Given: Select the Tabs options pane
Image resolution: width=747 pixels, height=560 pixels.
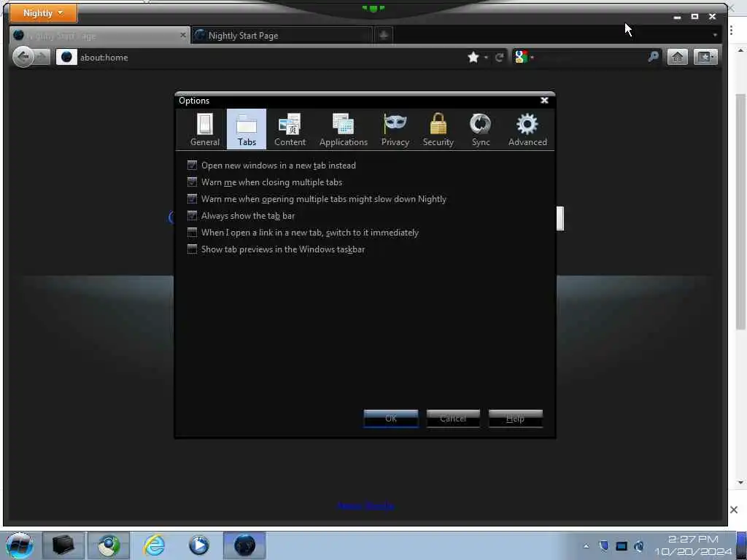Looking at the screenshot, I should 247,129.
